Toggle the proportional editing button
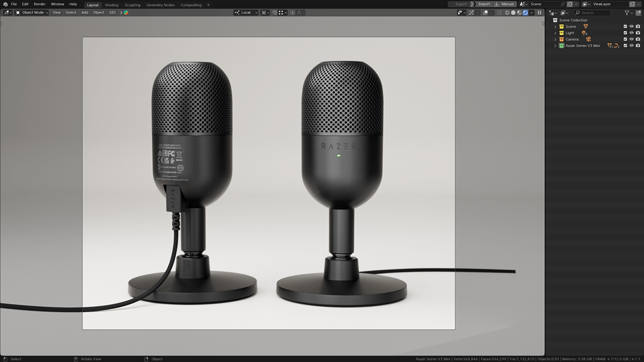 pyautogui.click(x=292, y=12)
